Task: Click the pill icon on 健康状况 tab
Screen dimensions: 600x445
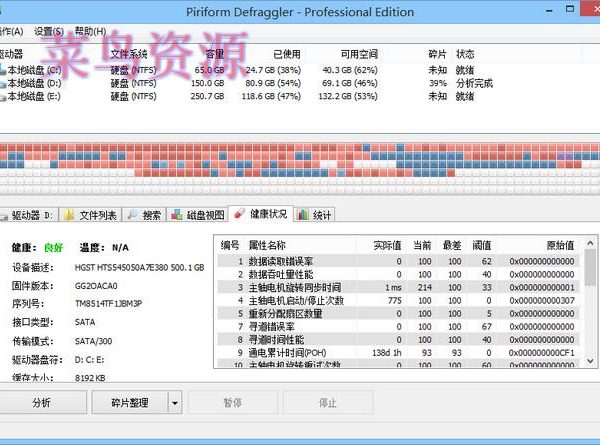Action: coord(238,214)
